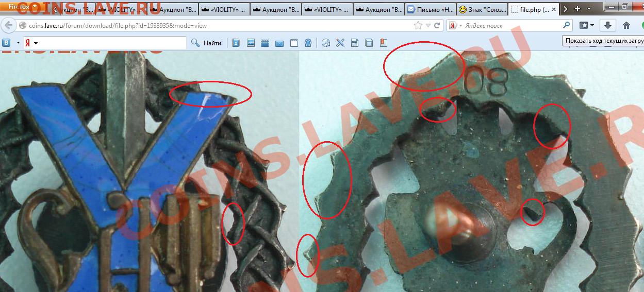Click the toolbar magnifier next to Найти!
The height and width of the screenshot is (292, 644).
click(195, 43)
